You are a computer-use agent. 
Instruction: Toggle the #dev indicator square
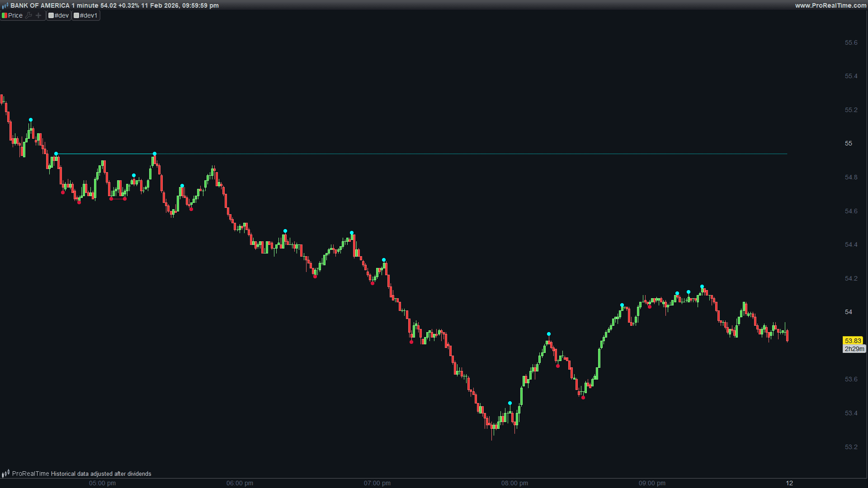51,15
